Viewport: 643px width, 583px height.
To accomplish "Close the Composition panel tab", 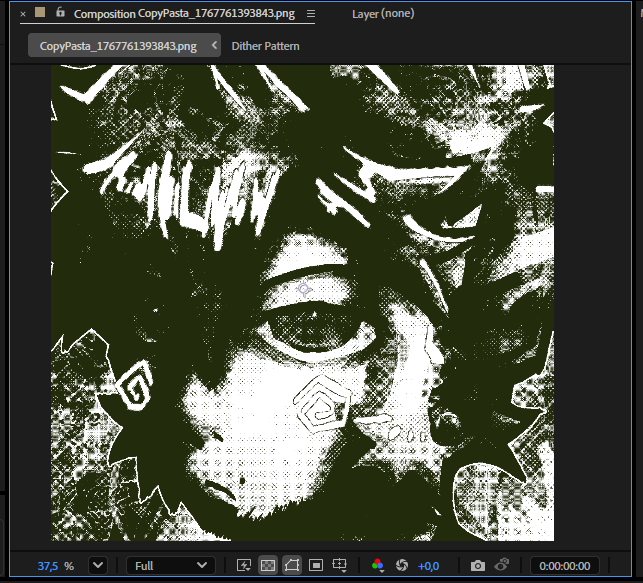I will [23, 14].
